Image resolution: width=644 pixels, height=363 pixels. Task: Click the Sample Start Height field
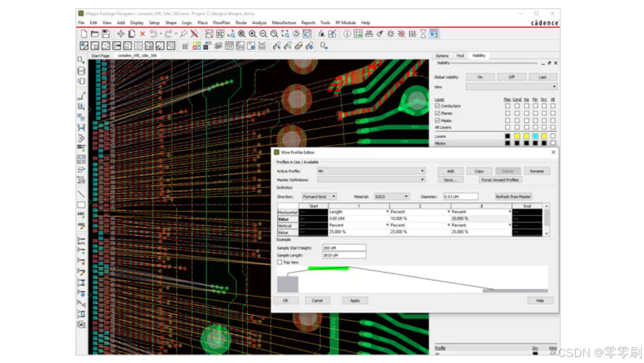coord(344,248)
